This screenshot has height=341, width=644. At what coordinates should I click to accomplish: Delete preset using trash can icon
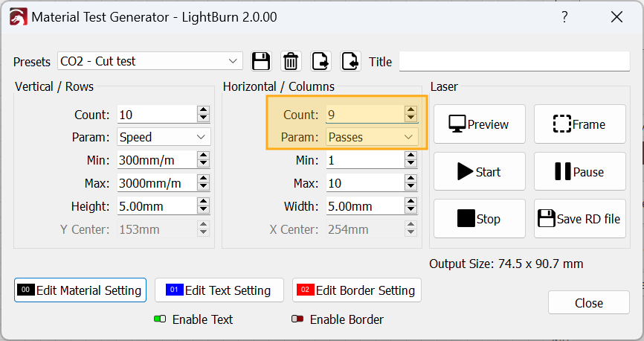coord(291,61)
